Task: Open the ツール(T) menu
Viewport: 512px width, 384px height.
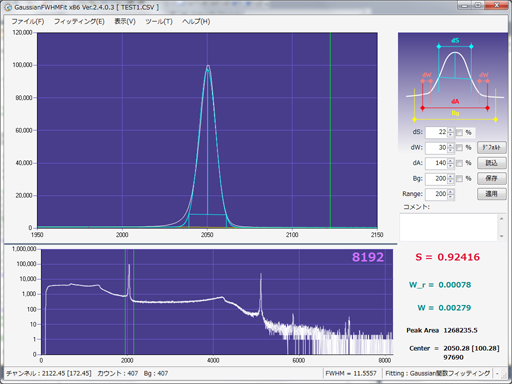Action: pos(159,21)
